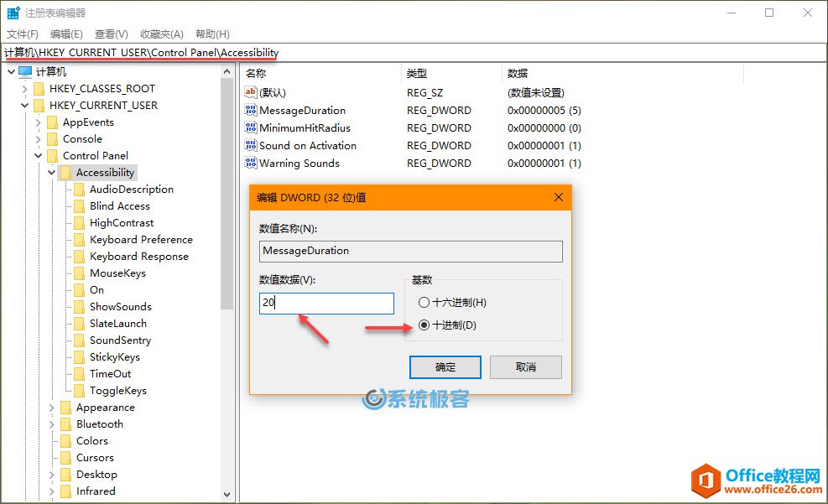Expand the HKEY_CLASSES_ROOT node

(25, 89)
